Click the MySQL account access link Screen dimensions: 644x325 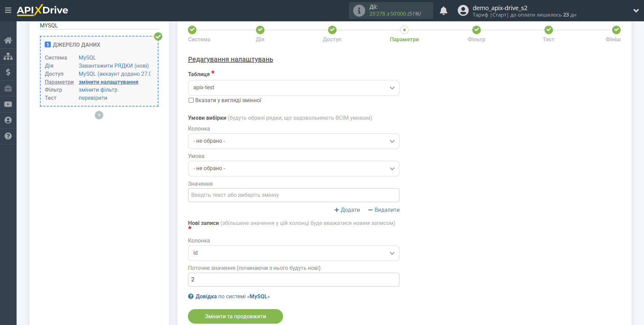pos(115,74)
